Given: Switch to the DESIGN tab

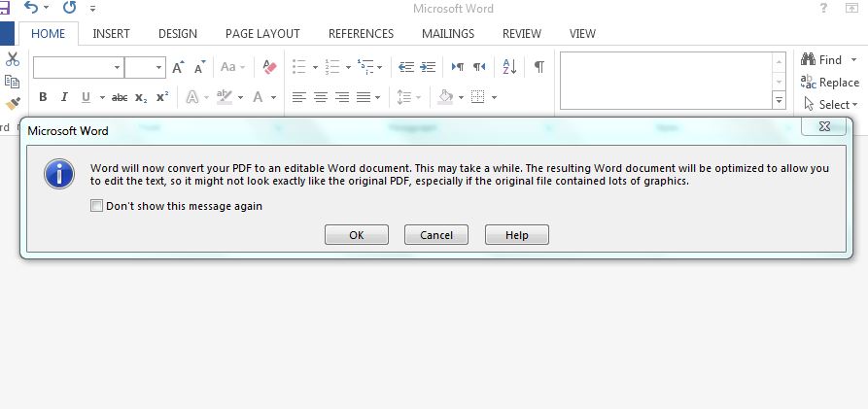Looking at the screenshot, I should 178,34.
